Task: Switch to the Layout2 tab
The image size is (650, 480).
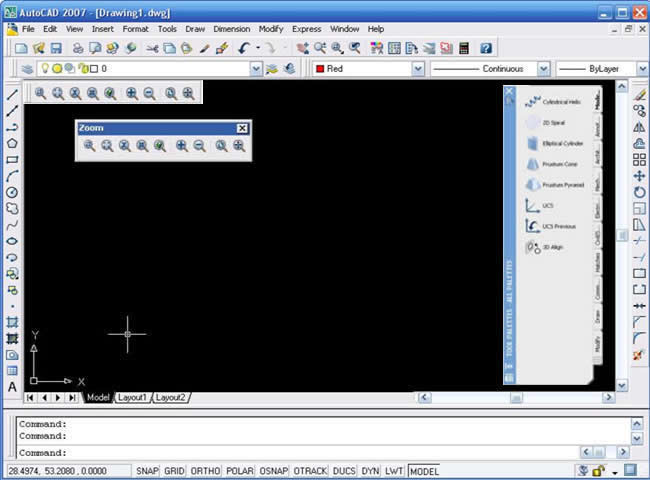Action: pyautogui.click(x=170, y=398)
